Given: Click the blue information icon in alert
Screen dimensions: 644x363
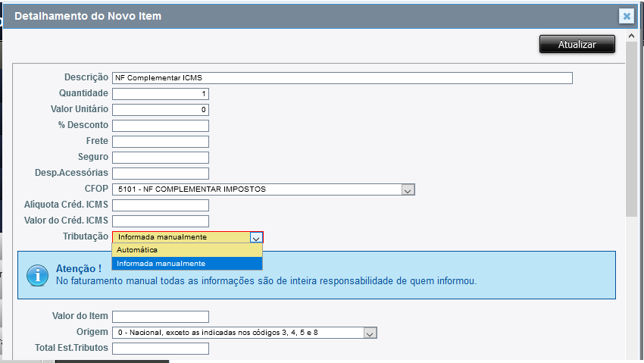Looking at the screenshot, I should coord(37,274).
